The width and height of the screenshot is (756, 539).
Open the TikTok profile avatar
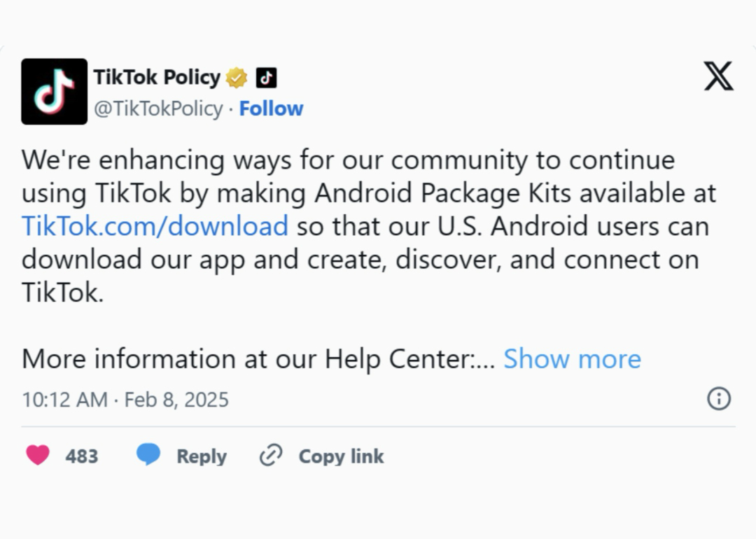(54, 91)
